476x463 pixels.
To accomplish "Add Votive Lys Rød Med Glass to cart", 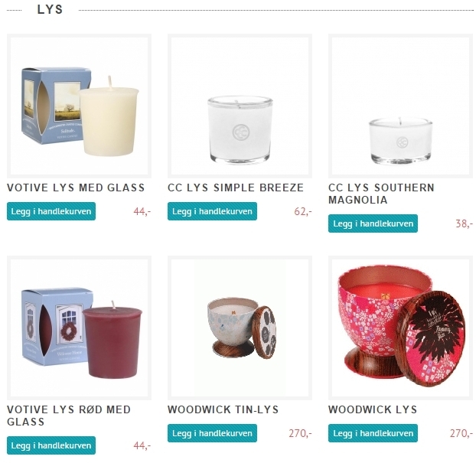I will [51, 445].
